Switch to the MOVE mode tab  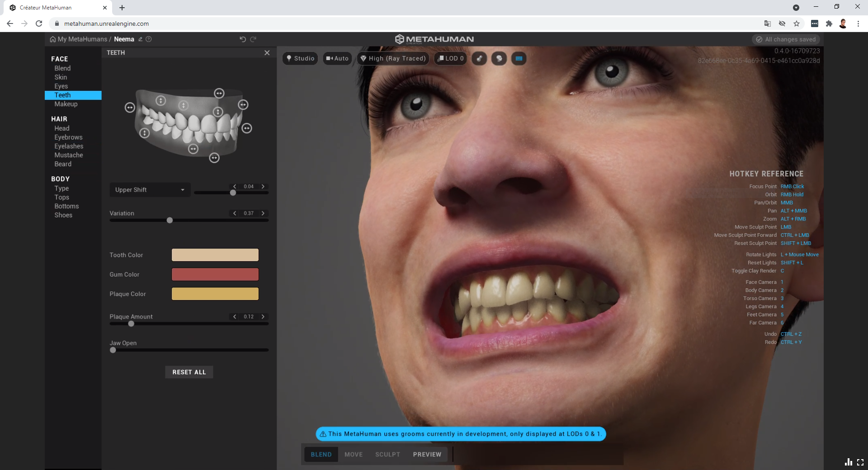click(354, 455)
